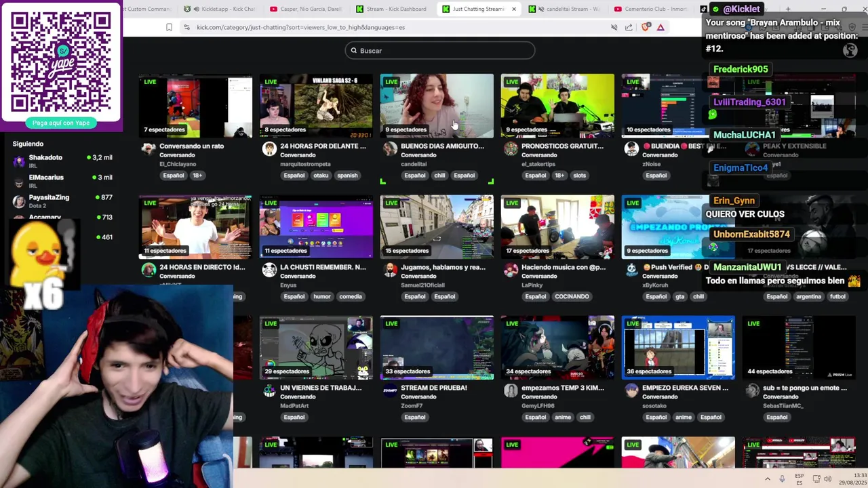Select the otaku tag under marquitostrompeta
868x488 pixels.
click(321, 176)
